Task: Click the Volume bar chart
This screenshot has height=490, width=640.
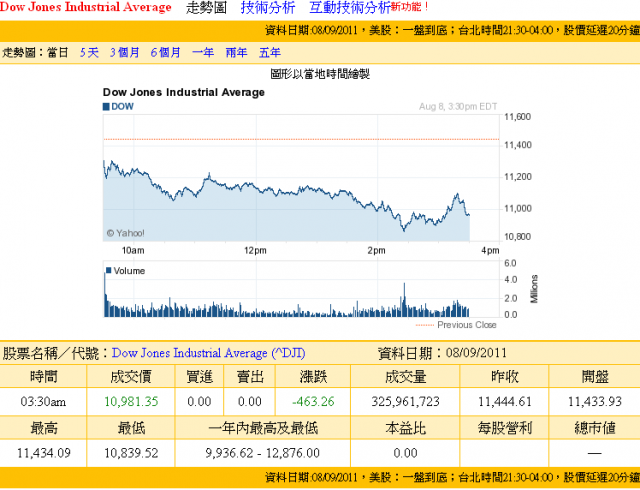Action: click(301, 289)
